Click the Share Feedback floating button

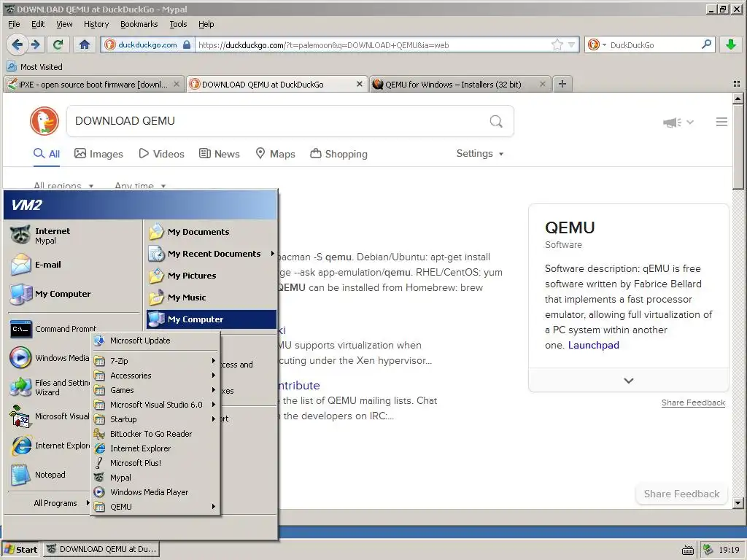[x=681, y=494]
